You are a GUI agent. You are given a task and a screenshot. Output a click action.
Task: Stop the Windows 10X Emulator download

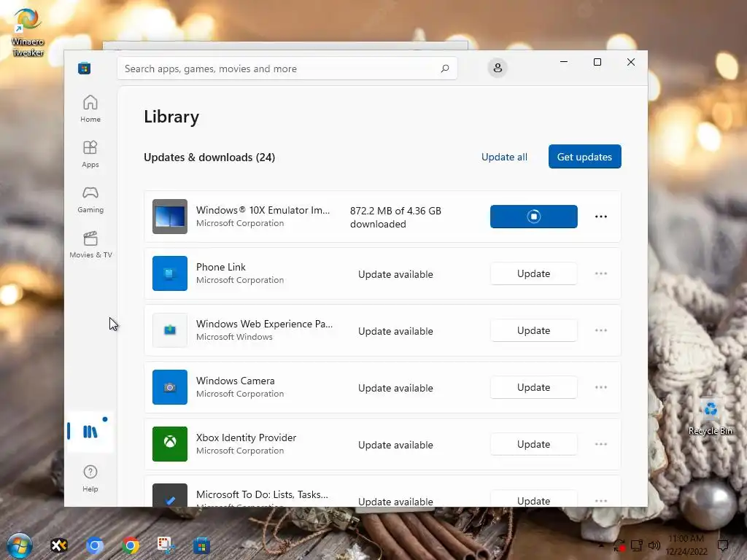[533, 217]
